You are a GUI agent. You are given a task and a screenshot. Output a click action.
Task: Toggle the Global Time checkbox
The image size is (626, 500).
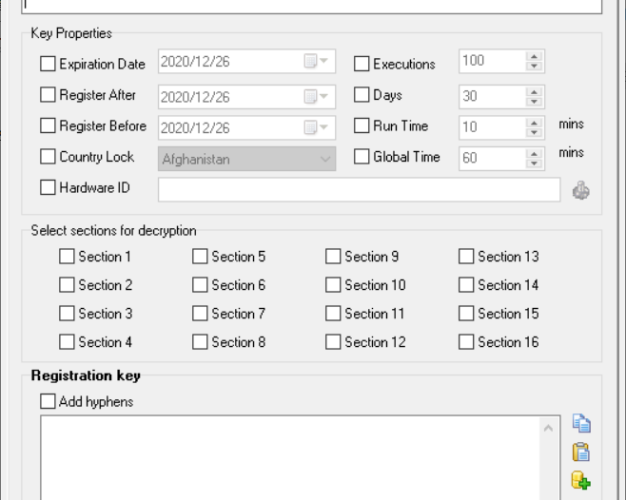(363, 157)
